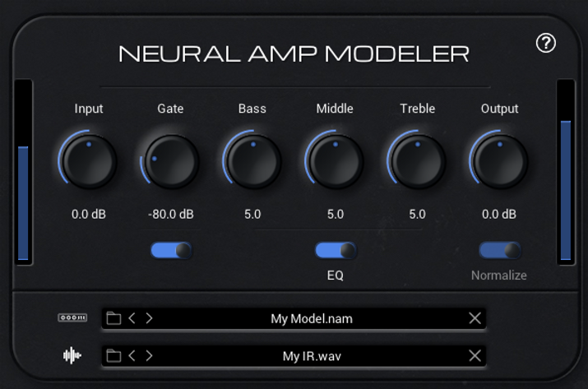Image resolution: width=588 pixels, height=389 pixels.
Task: Click the Treble knob
Action: pos(417,161)
